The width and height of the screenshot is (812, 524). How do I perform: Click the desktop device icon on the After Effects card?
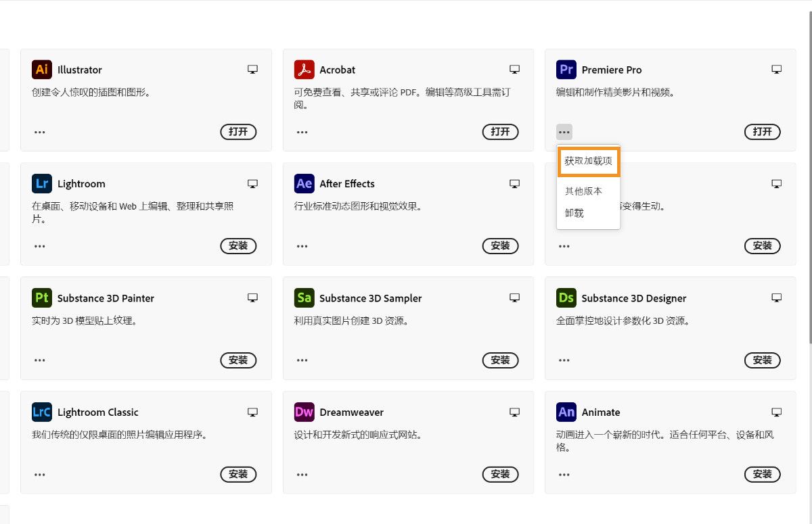click(x=514, y=183)
